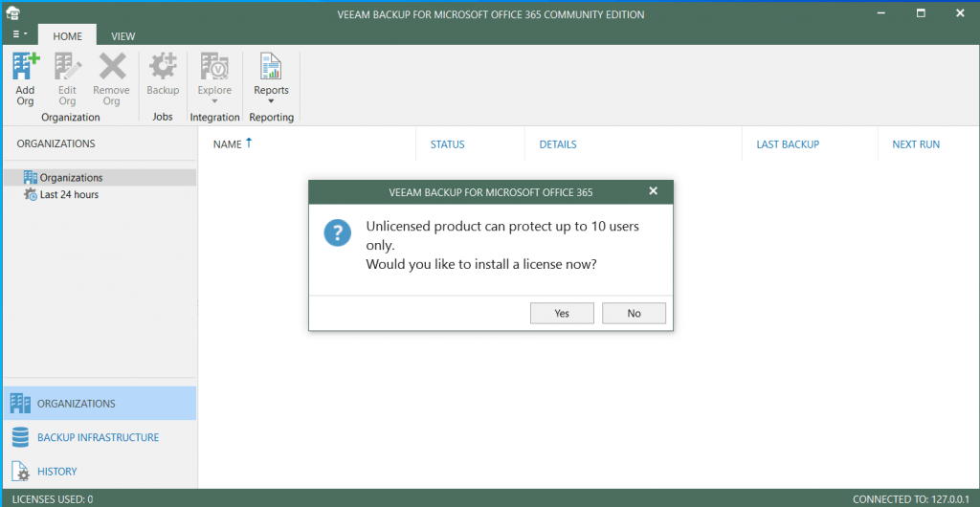Switch to the VIEW ribbon tab
Screen dimensions: 980x507
pos(122,36)
